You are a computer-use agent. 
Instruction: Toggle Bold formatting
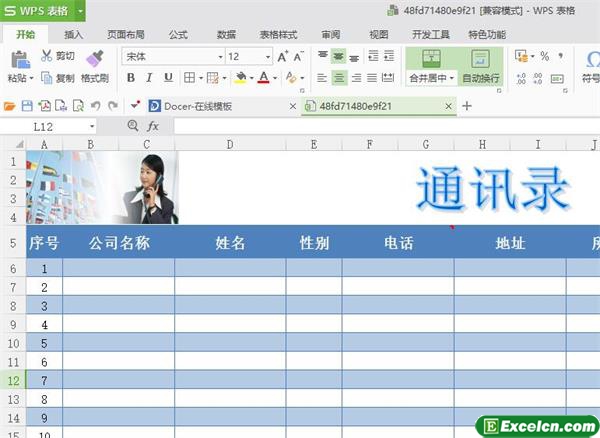tap(131, 78)
